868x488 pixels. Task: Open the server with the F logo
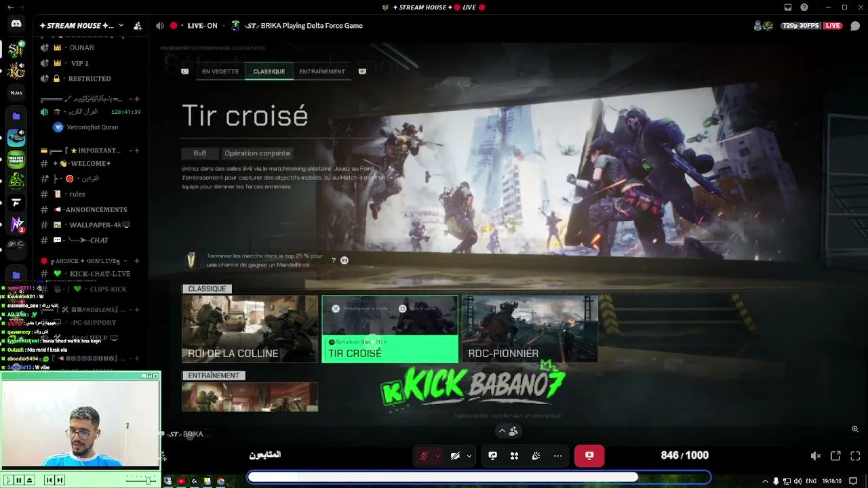tap(16, 203)
